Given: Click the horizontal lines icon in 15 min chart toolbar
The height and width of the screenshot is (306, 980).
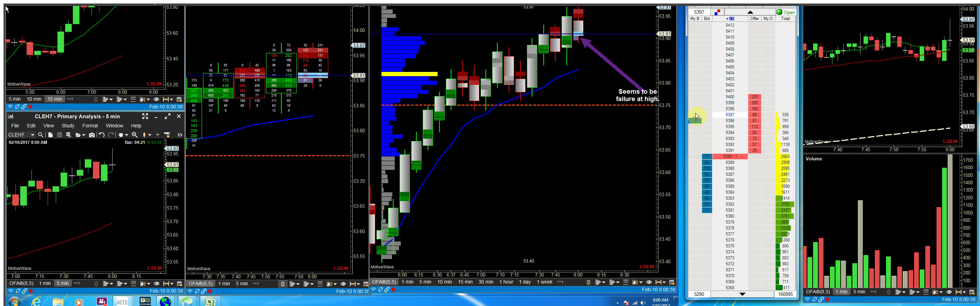Looking at the screenshot, I should click(x=133, y=99).
